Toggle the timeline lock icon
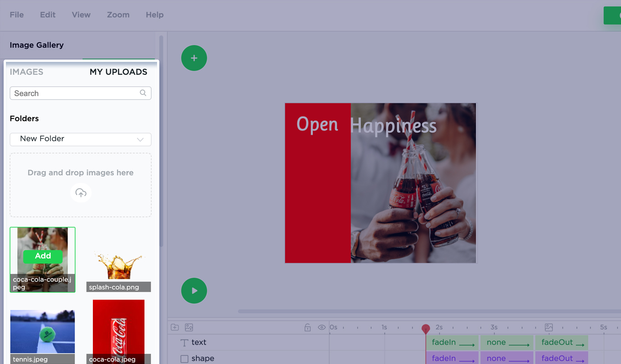621x364 pixels. pyautogui.click(x=308, y=327)
